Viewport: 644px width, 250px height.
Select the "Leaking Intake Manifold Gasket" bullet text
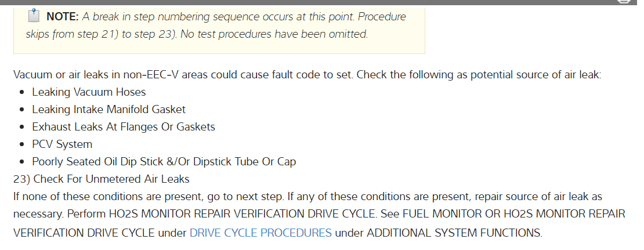108,109
